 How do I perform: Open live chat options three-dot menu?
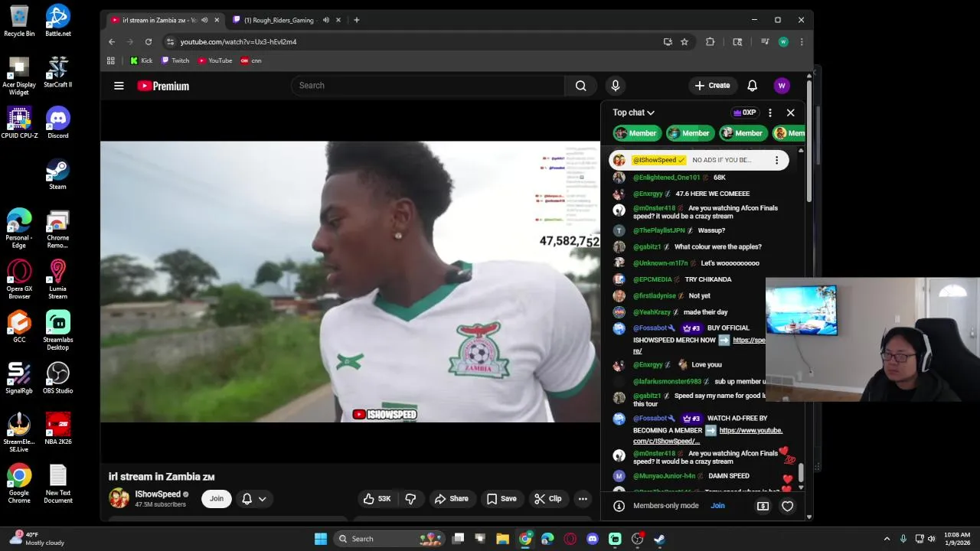click(770, 112)
